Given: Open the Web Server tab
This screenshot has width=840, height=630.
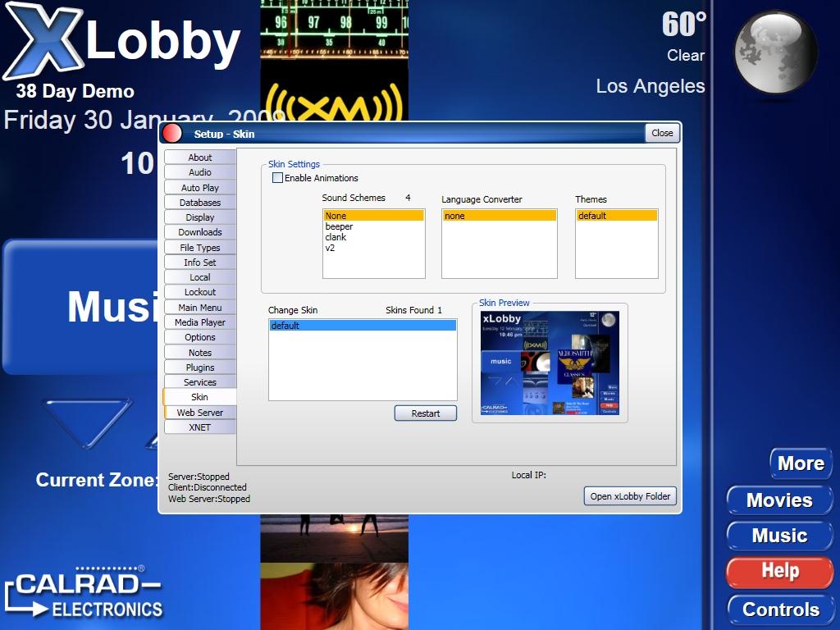Looking at the screenshot, I should [x=200, y=413].
